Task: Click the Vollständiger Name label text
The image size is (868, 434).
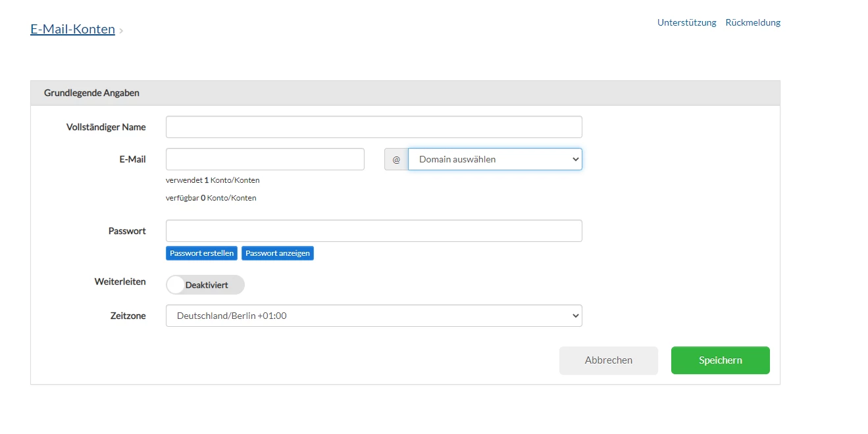Action: tap(106, 127)
